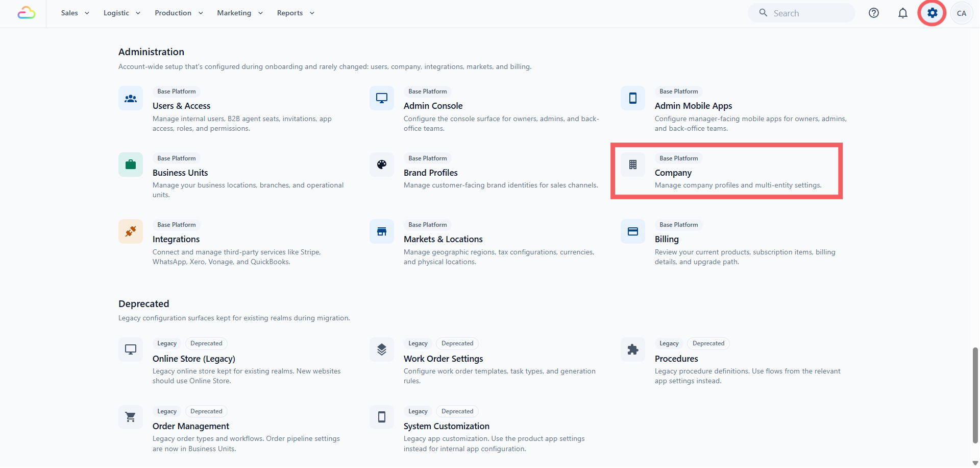Click the Company building icon
Viewport: 980px width, 468px height.
[633, 165]
